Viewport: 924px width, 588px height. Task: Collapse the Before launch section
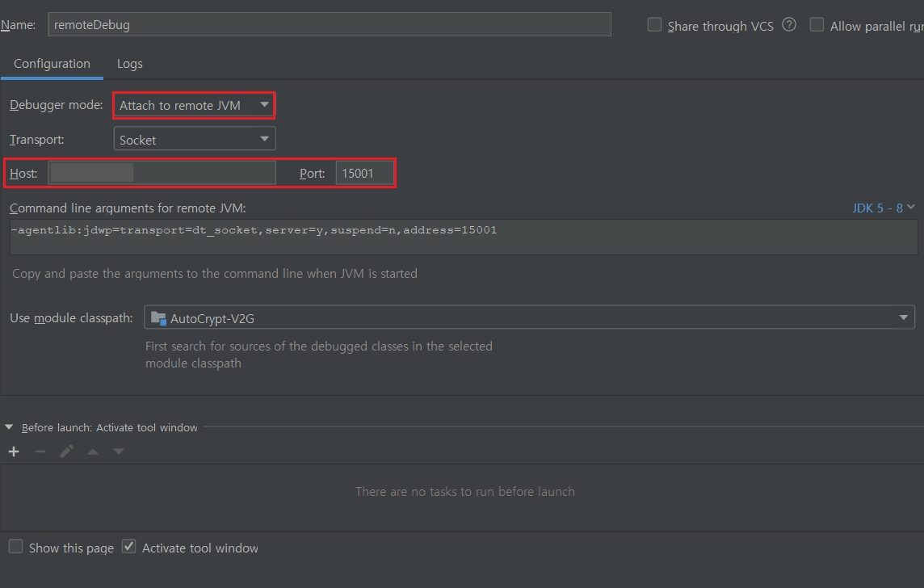point(10,427)
